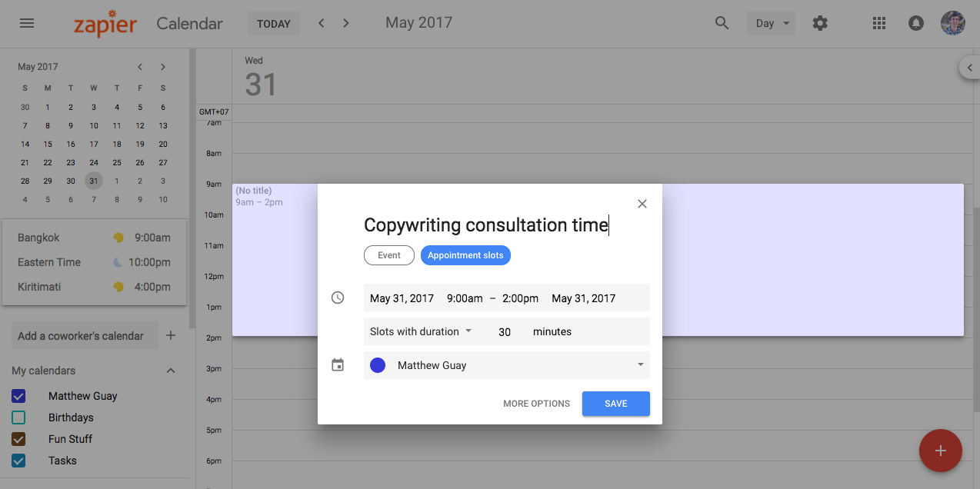Open the Google apps grid
The width and height of the screenshot is (980, 489).
[x=879, y=23]
